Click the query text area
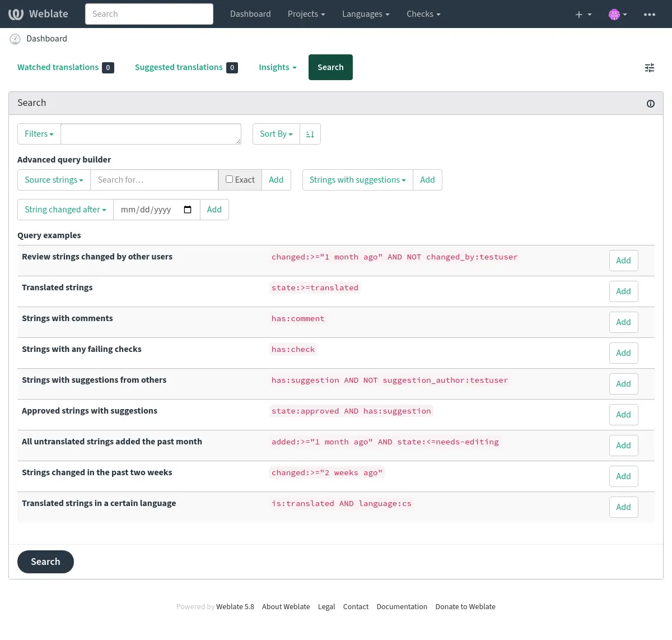672x640 pixels. (151, 134)
